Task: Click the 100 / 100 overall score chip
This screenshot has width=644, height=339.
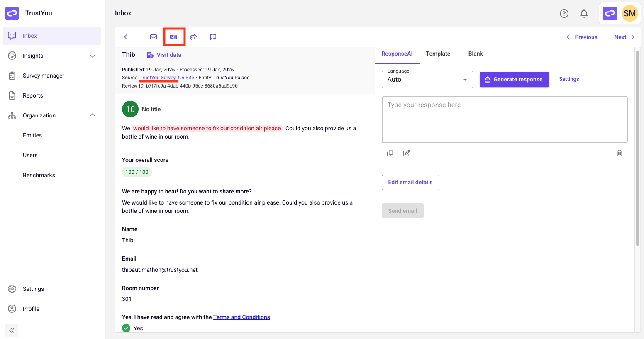Action: pyautogui.click(x=137, y=172)
